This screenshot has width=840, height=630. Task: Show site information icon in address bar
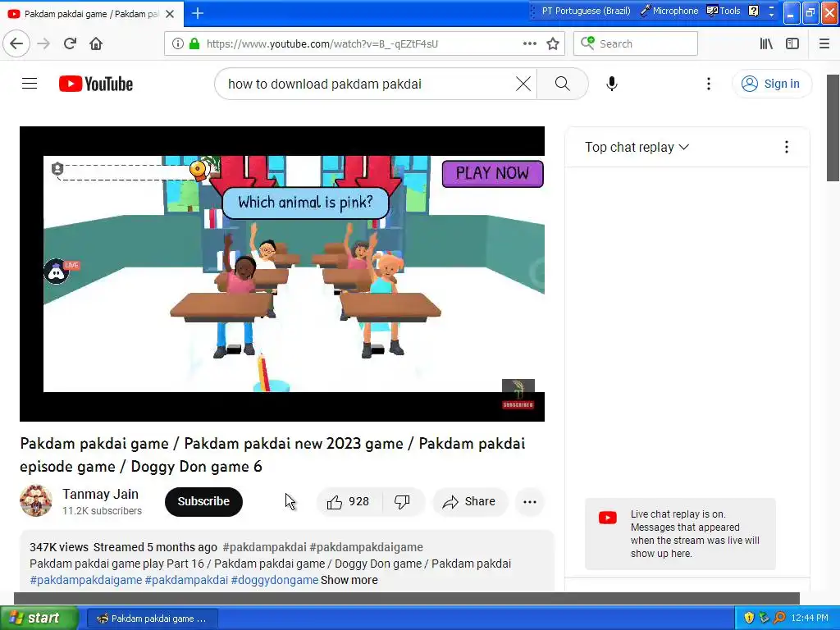coord(178,43)
